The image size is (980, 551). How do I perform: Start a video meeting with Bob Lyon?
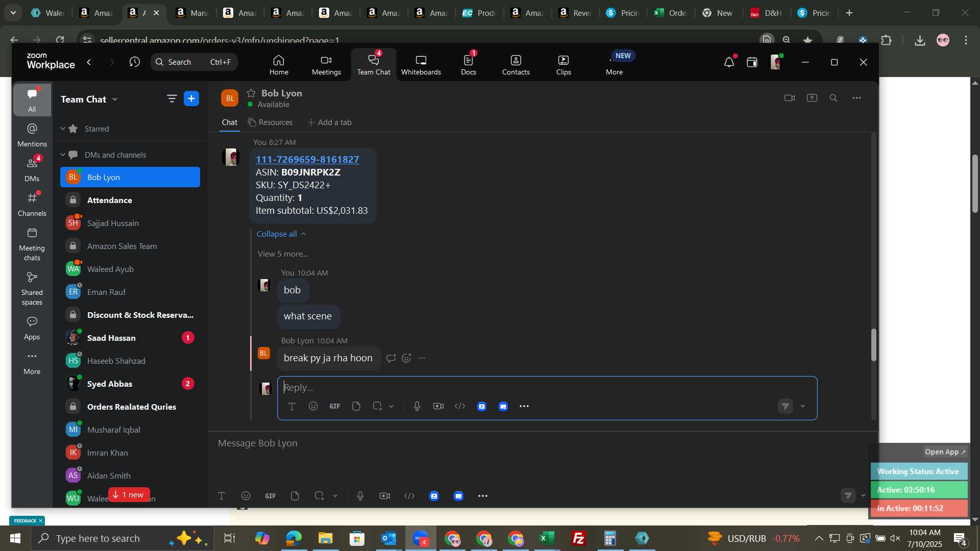(790, 98)
